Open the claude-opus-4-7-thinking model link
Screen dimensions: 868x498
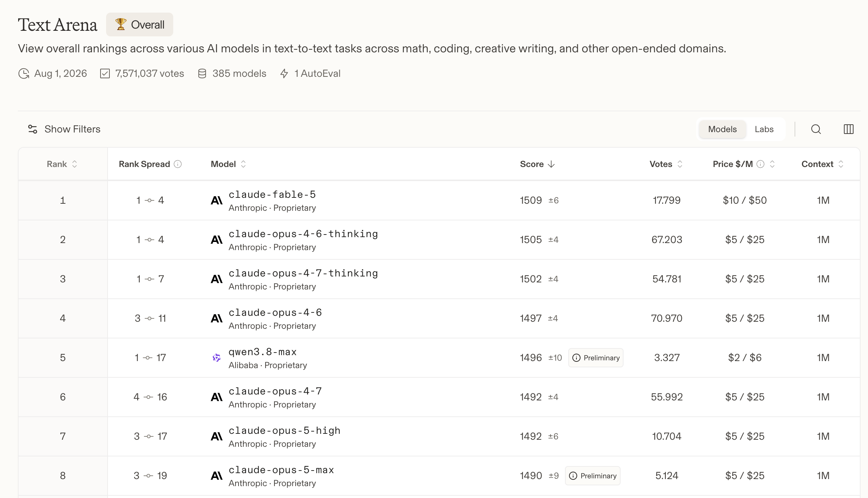(303, 273)
